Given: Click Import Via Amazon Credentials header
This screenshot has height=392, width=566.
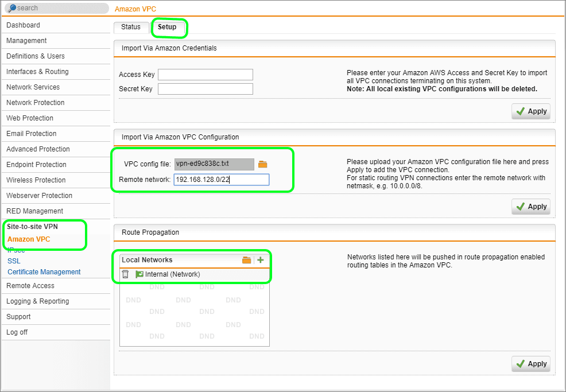Looking at the screenshot, I should [335, 48].
